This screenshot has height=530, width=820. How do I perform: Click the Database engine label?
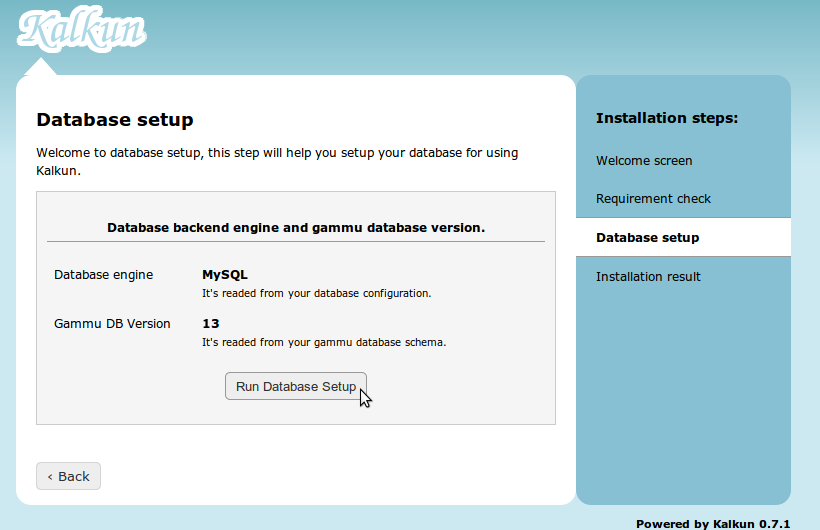104,275
